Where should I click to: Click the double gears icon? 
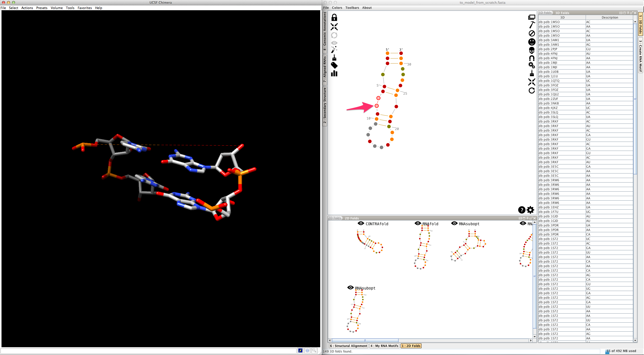coord(532,65)
